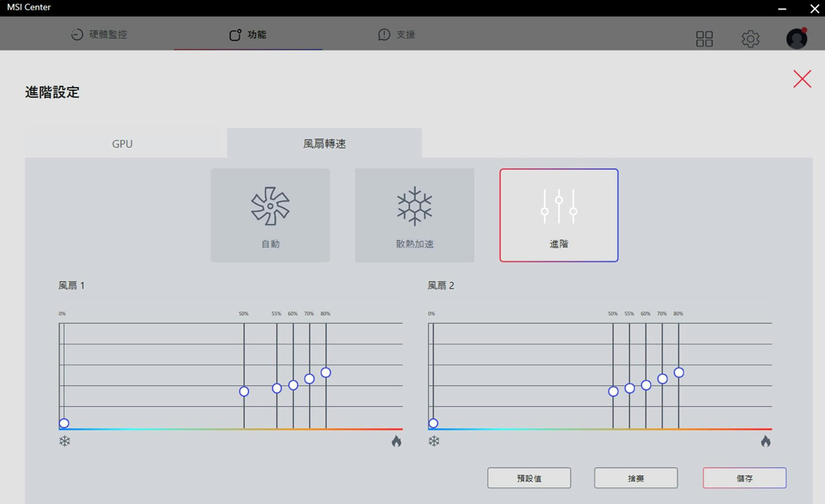Screen dimensions: 825x504
Task: Click the 風扇 2 label
Action: [x=441, y=285]
